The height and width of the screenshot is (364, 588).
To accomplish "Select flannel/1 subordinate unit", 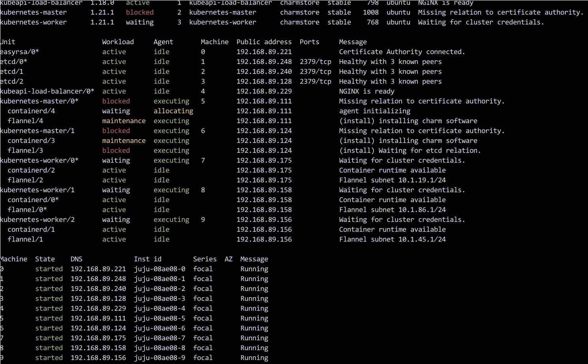I will click(25, 239).
